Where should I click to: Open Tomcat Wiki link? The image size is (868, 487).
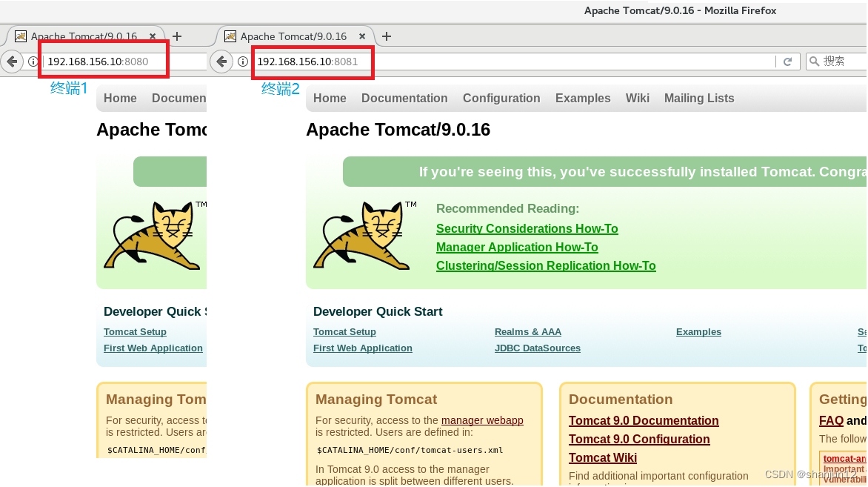pyautogui.click(x=603, y=457)
